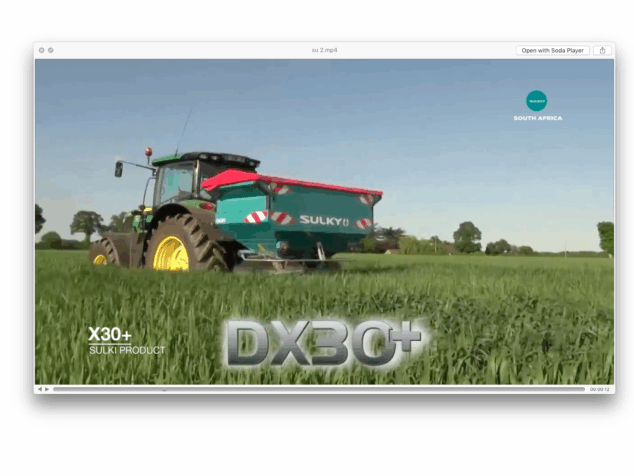This screenshot has width=634, height=476.
Task: Open the Share menu icon
Action: [602, 51]
